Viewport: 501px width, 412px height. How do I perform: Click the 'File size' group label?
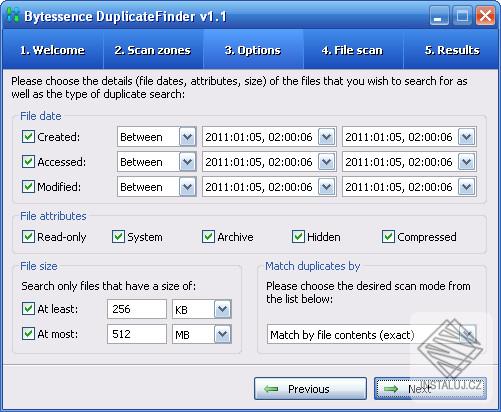[x=39, y=266]
